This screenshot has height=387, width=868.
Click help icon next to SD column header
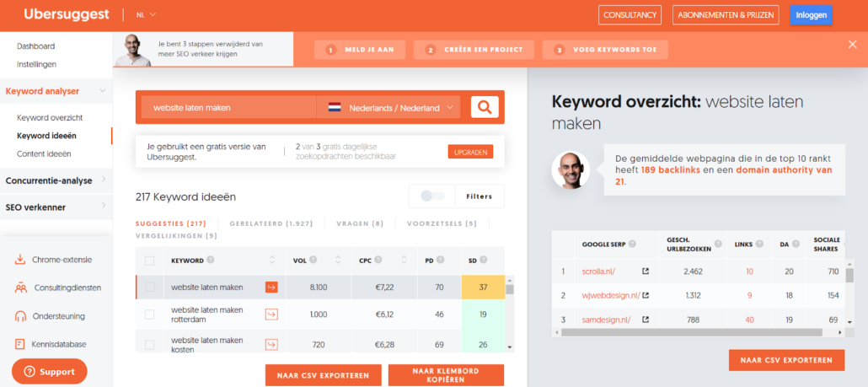(483, 261)
